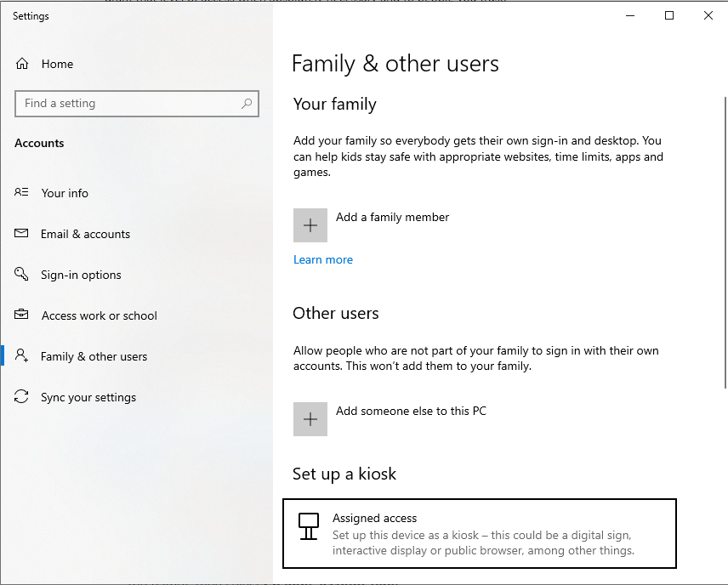This screenshot has height=585, width=728.
Task: Click the plus button for Add a family member
Action: coord(310,225)
